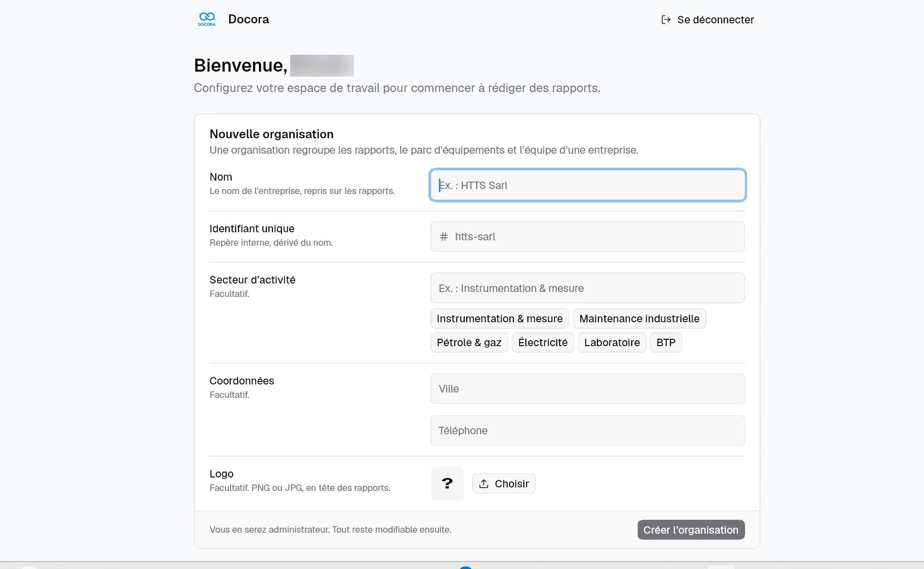Click the Secteur d'activité input
924x569 pixels.
[x=588, y=288]
